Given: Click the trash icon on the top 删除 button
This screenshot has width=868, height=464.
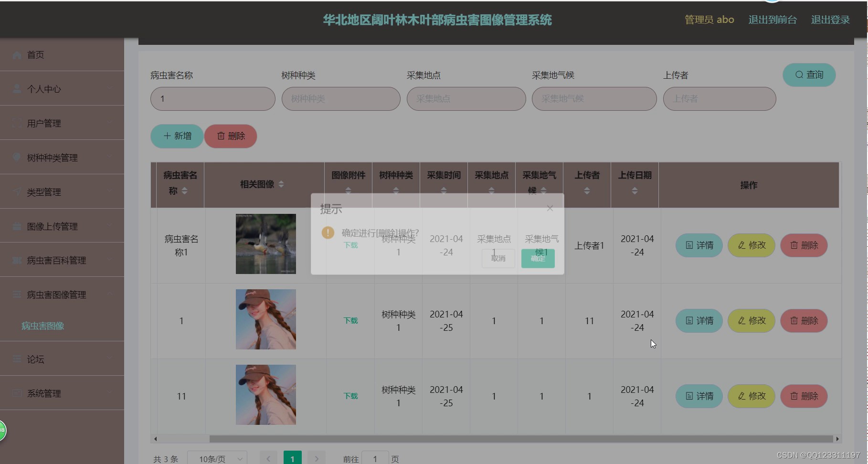Looking at the screenshot, I should 221,136.
